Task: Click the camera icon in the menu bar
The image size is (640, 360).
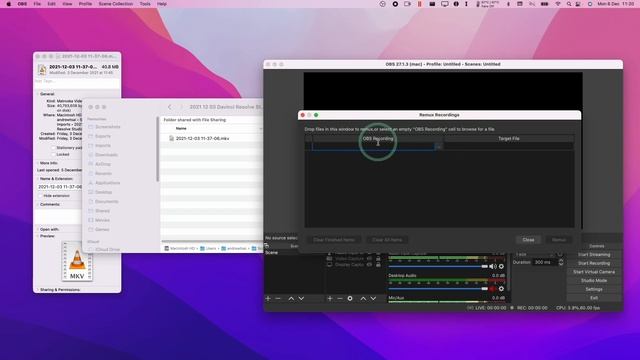Action: (407, 4)
